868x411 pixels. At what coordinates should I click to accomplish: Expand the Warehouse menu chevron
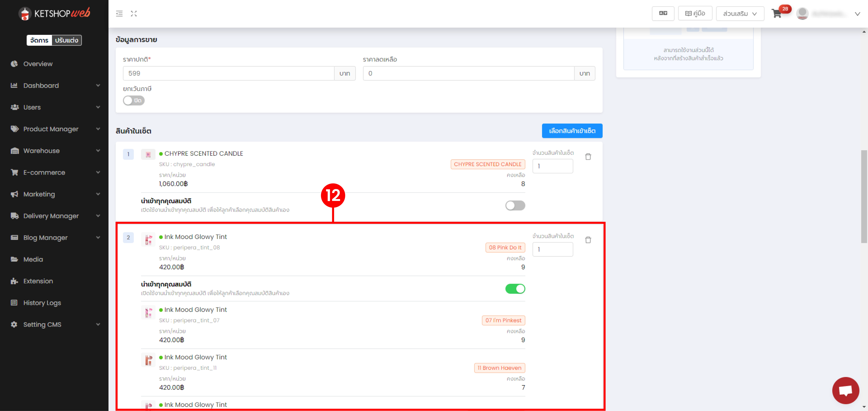tap(98, 151)
